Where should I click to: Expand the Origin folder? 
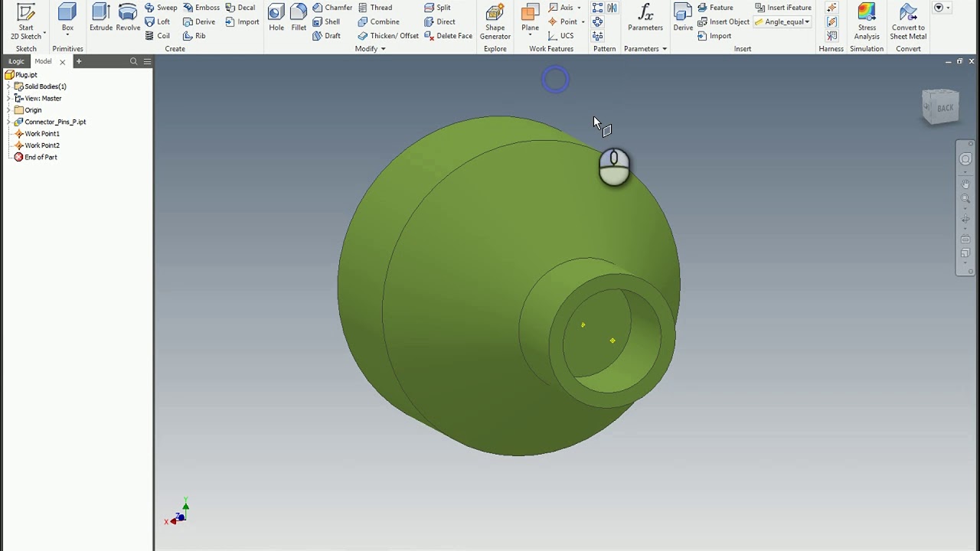click(8, 110)
